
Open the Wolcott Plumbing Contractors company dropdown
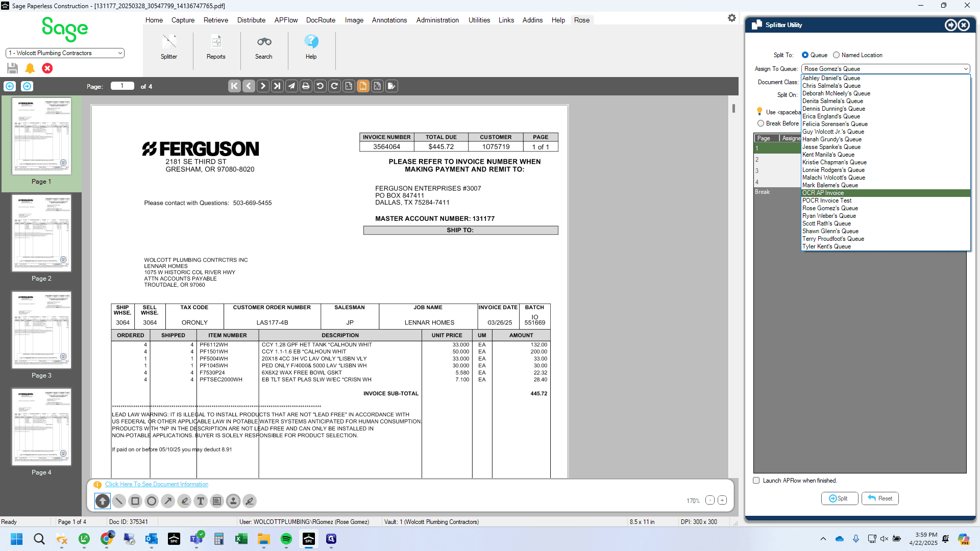click(x=65, y=53)
